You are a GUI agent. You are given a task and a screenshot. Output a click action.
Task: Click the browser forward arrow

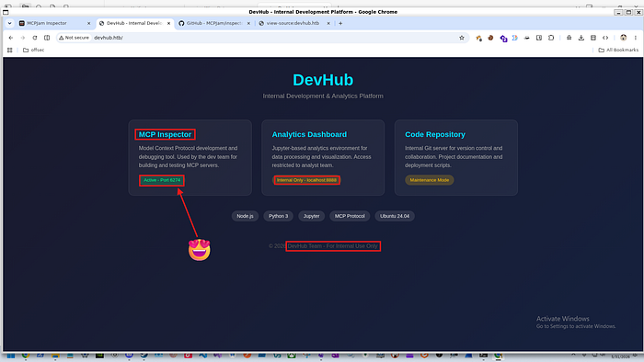point(23,38)
